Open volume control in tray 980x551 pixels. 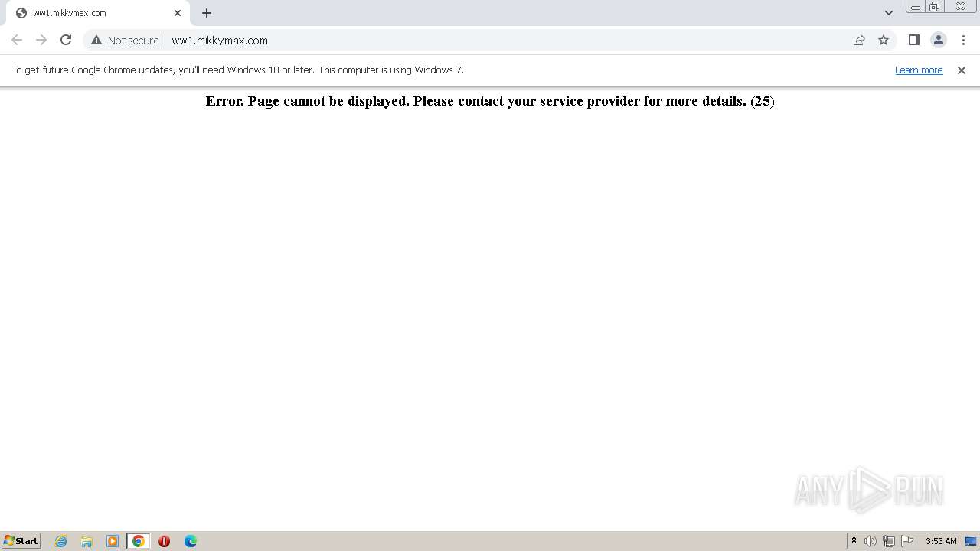(x=871, y=541)
